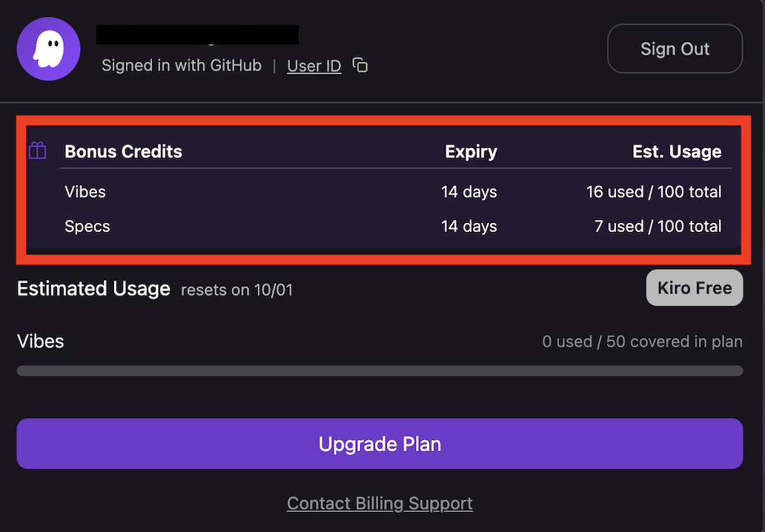Image resolution: width=765 pixels, height=532 pixels.
Task: Click the Signed in with GitHub text
Action: coord(182,66)
